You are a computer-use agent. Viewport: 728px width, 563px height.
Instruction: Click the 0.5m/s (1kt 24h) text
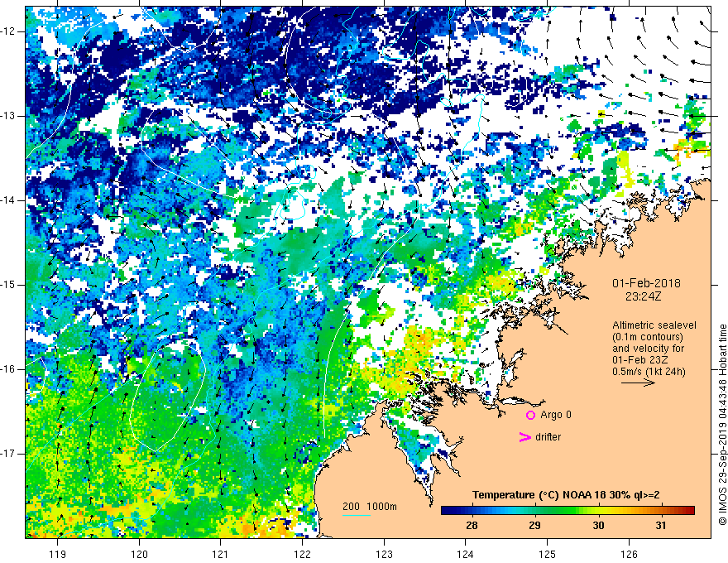point(649,372)
